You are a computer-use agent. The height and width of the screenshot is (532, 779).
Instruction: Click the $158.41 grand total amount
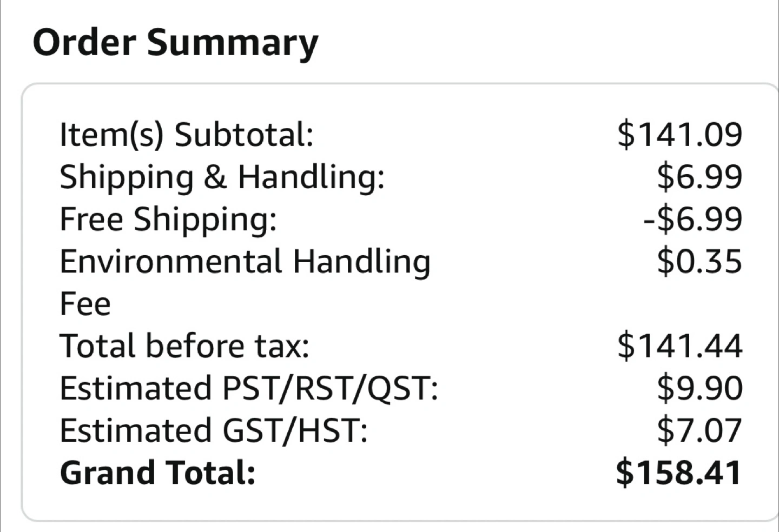tap(679, 473)
